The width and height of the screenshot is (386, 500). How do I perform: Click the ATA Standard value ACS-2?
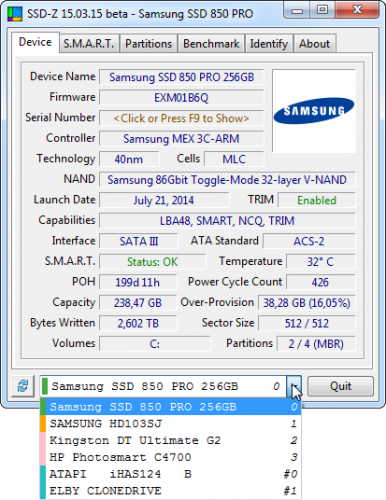click(x=309, y=241)
